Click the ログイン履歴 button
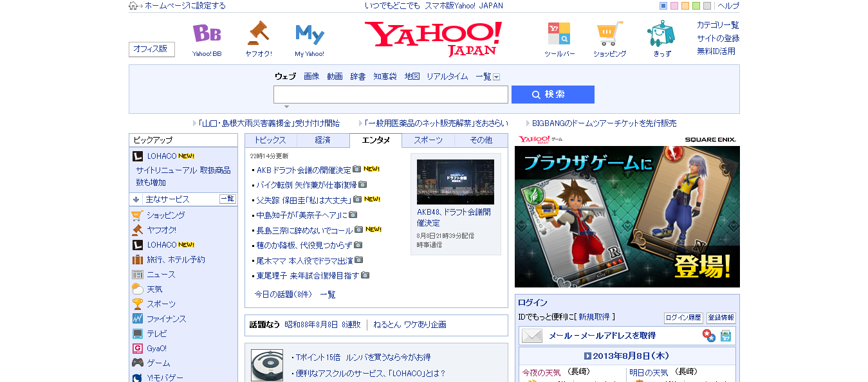The width and height of the screenshot is (868, 382). tap(683, 318)
